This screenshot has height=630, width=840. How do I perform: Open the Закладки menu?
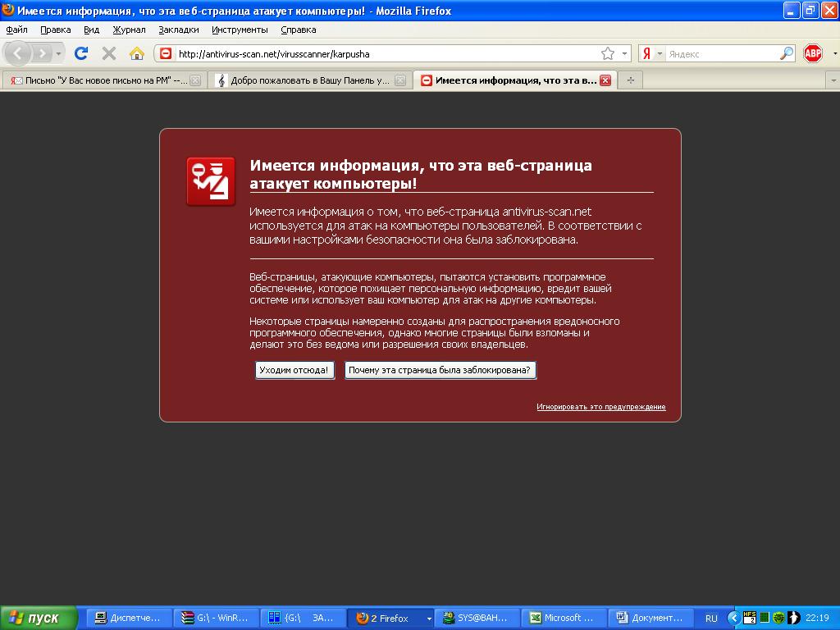(178, 30)
